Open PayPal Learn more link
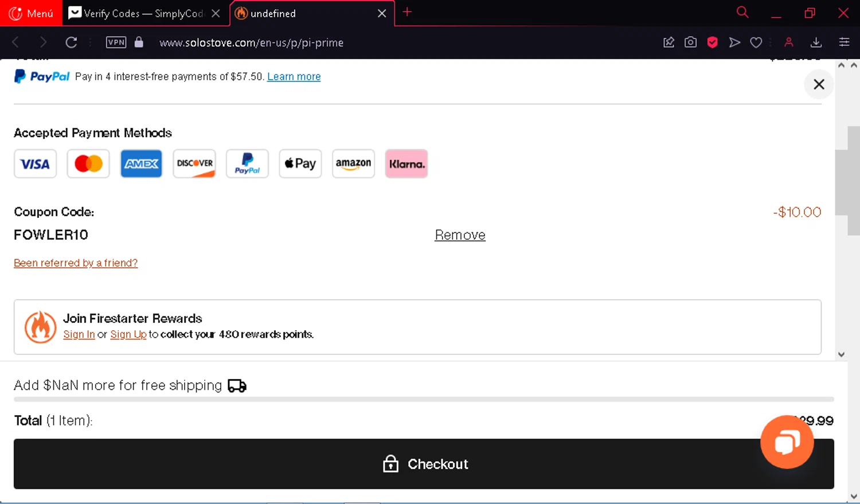The image size is (860, 504). pos(294,77)
